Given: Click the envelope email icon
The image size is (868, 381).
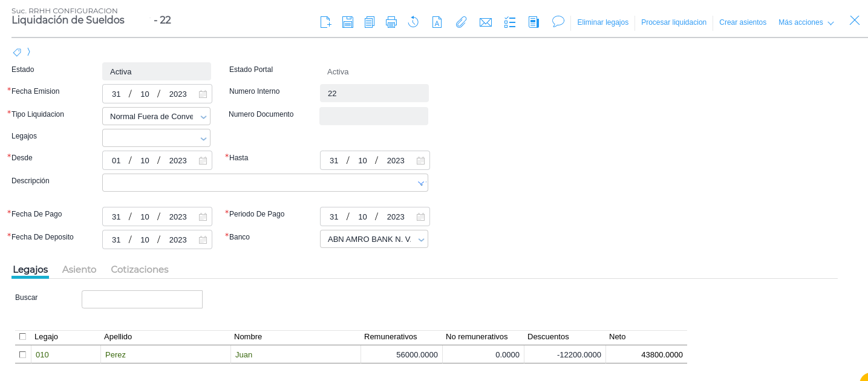Looking at the screenshot, I should [486, 22].
